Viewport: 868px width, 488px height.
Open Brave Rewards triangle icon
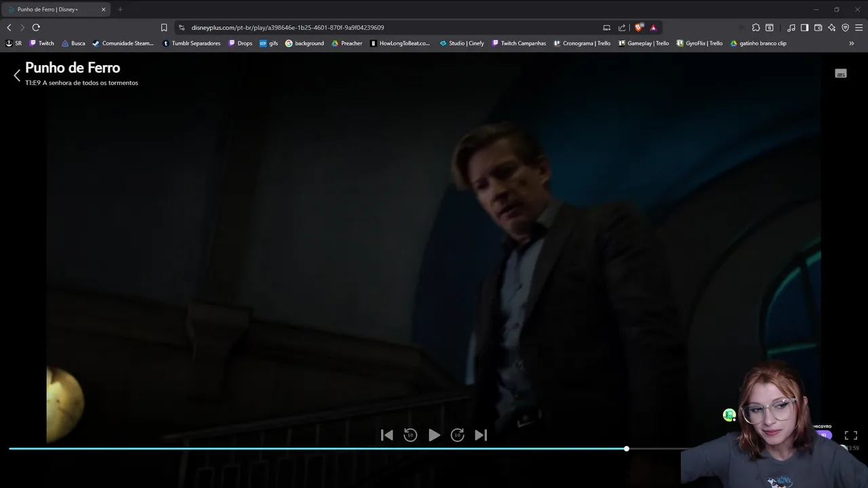[654, 28]
